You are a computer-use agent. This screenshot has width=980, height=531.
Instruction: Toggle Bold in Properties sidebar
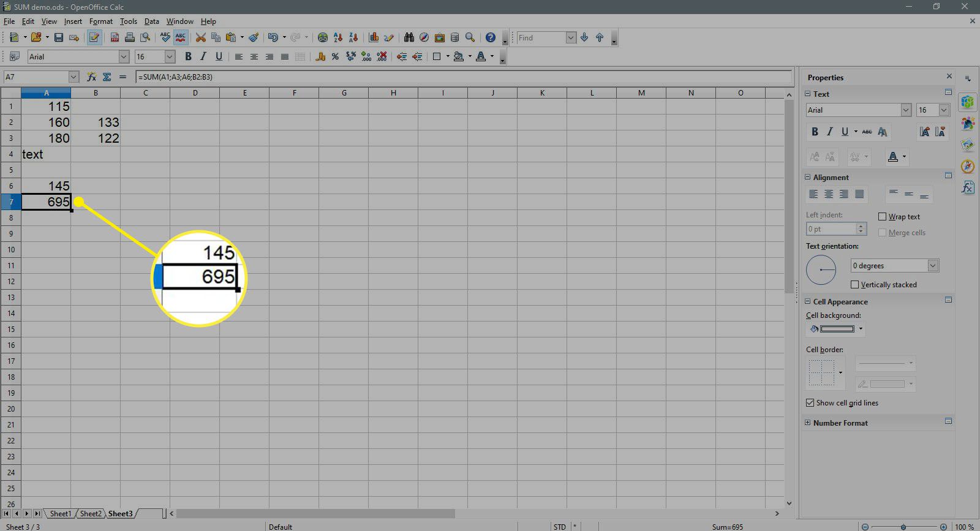pyautogui.click(x=815, y=132)
